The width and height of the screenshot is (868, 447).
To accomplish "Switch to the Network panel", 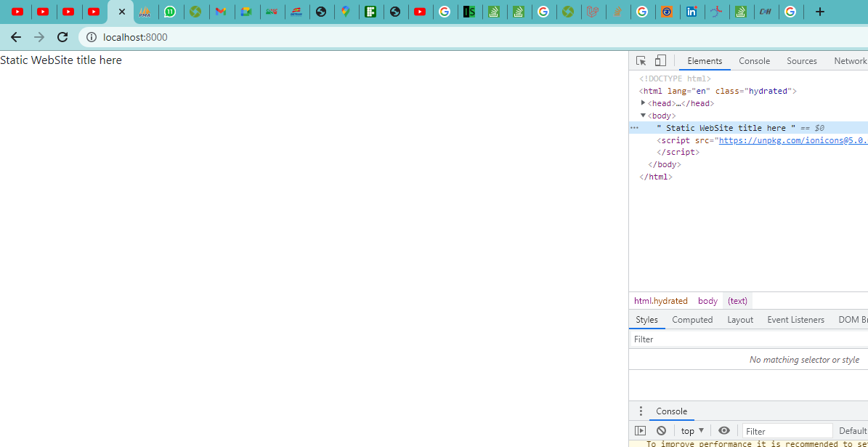I will tap(850, 61).
